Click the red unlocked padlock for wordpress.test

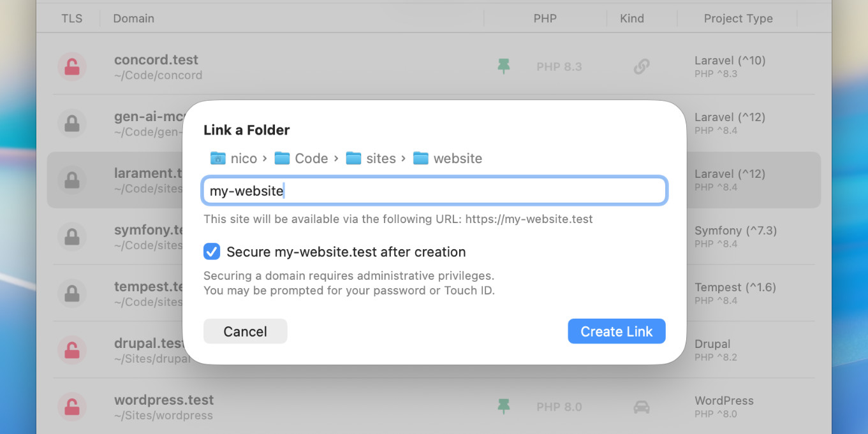(x=72, y=407)
